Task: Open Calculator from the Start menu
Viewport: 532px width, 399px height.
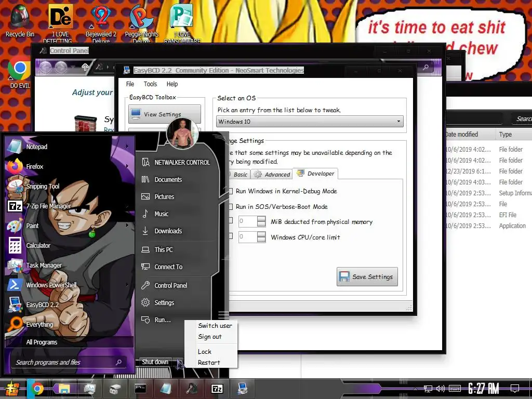Action: 38,246
